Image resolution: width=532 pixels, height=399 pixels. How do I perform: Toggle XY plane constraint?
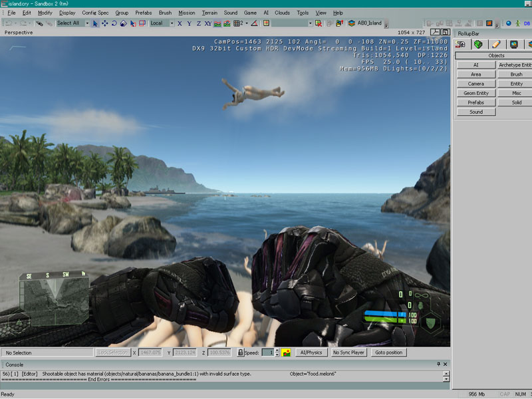pyautogui.click(x=208, y=23)
